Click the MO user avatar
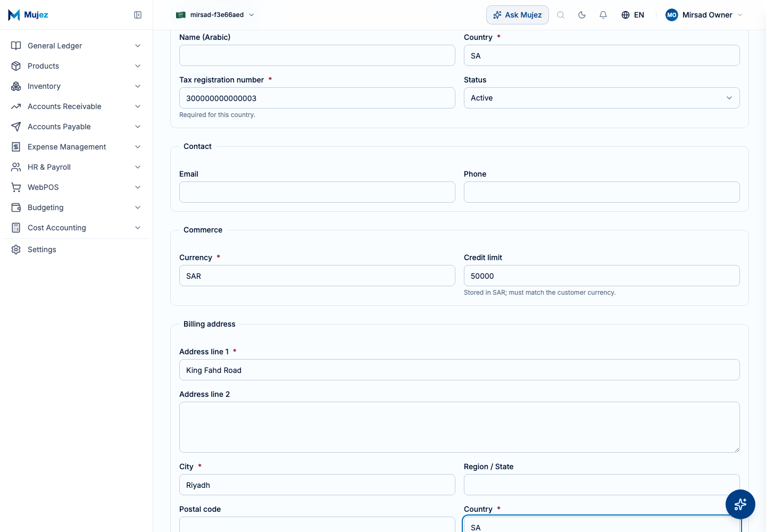This screenshot has width=766, height=532. point(672,15)
